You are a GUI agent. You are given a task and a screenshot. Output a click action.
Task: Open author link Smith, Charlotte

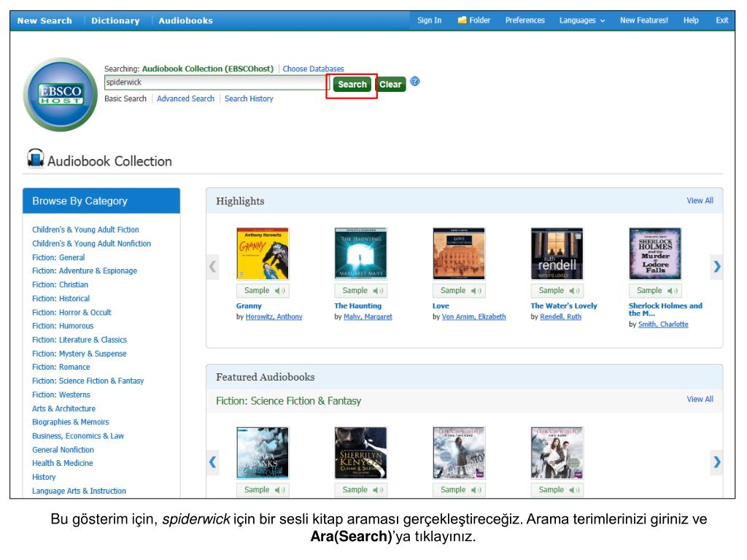tap(663, 324)
